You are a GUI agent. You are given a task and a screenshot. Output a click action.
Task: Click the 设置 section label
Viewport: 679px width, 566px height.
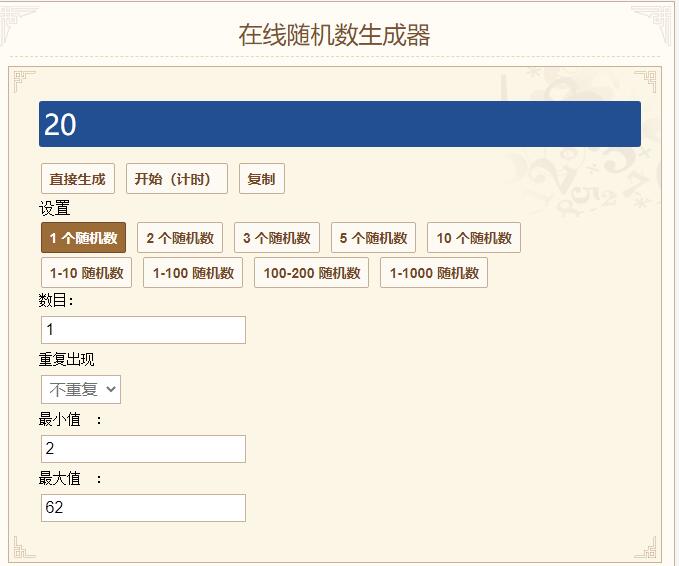(55, 208)
